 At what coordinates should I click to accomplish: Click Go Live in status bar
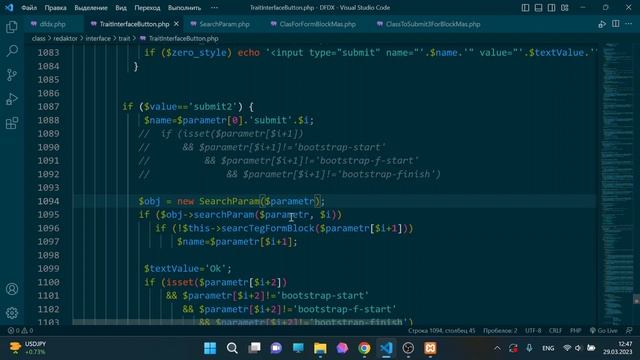tap(604, 331)
